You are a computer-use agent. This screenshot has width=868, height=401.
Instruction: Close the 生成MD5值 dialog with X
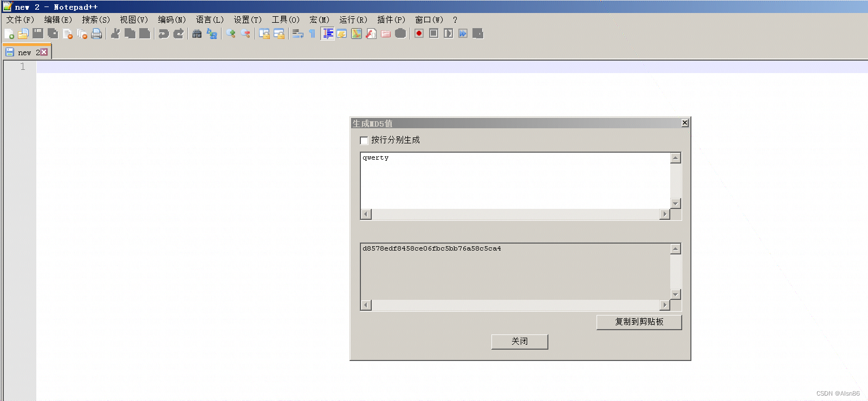tap(685, 123)
